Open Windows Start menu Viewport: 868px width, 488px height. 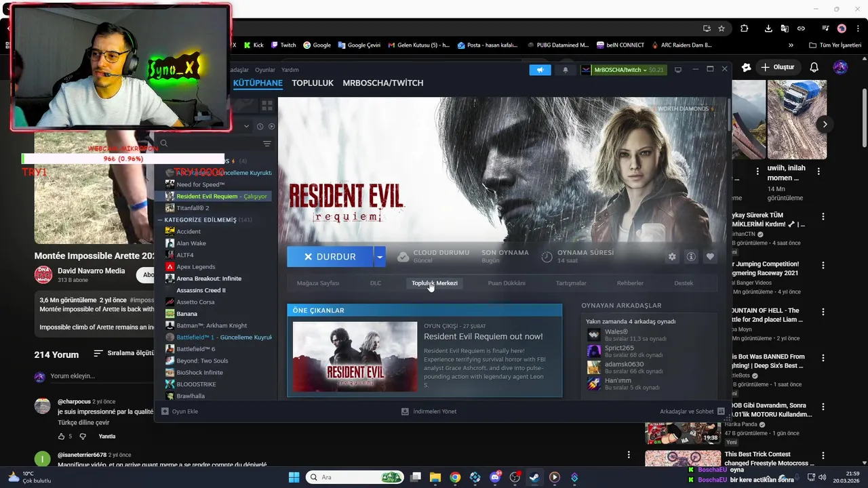294,477
